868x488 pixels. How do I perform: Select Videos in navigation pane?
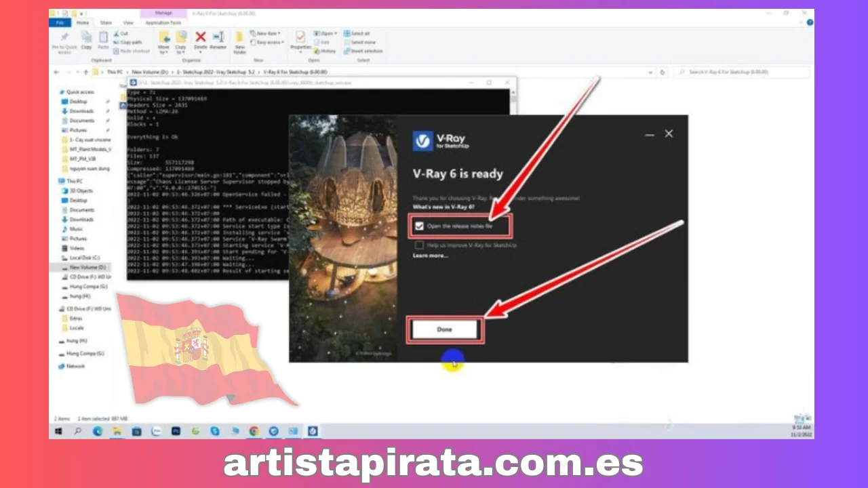click(77, 248)
